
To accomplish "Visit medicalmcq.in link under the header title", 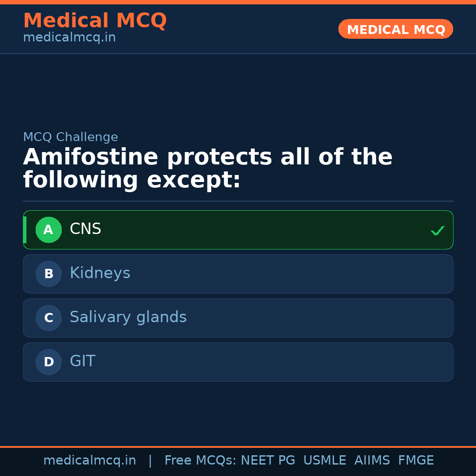I will point(69,38).
